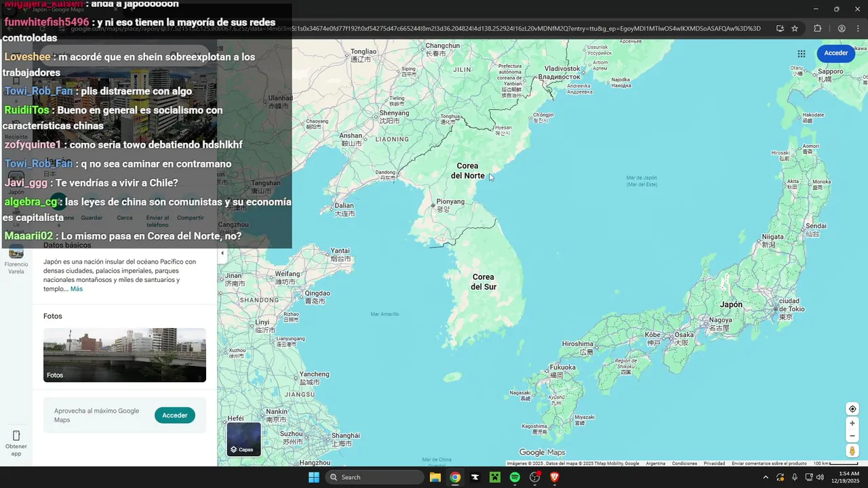Screen dimensions: 868x488
Task: Expand description with the Más link
Action: tap(77, 289)
